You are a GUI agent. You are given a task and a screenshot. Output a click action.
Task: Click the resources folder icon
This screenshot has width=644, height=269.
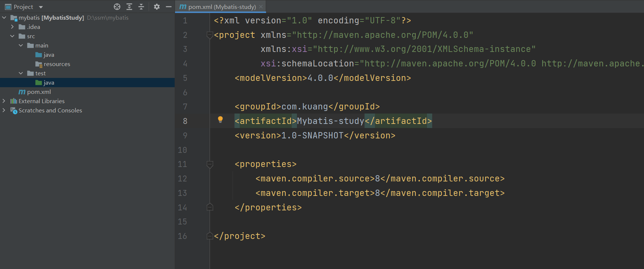[39, 64]
